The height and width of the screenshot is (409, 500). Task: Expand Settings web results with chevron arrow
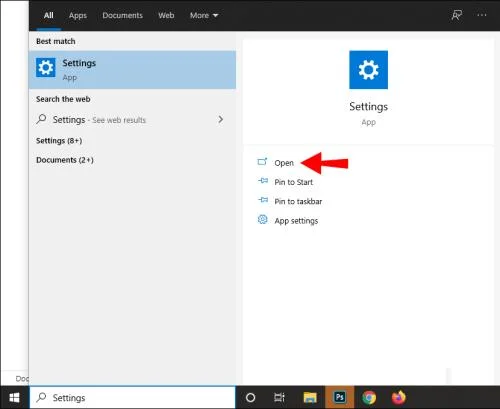point(221,119)
